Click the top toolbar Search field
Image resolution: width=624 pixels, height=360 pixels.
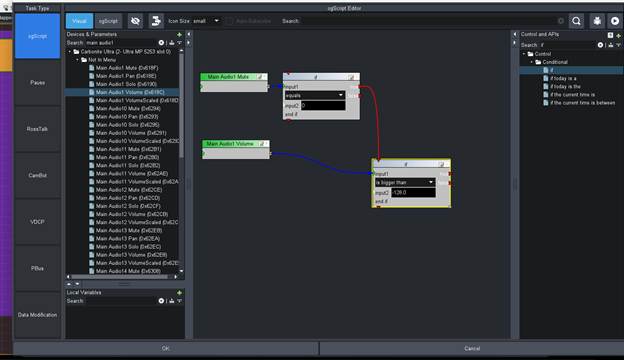point(428,21)
